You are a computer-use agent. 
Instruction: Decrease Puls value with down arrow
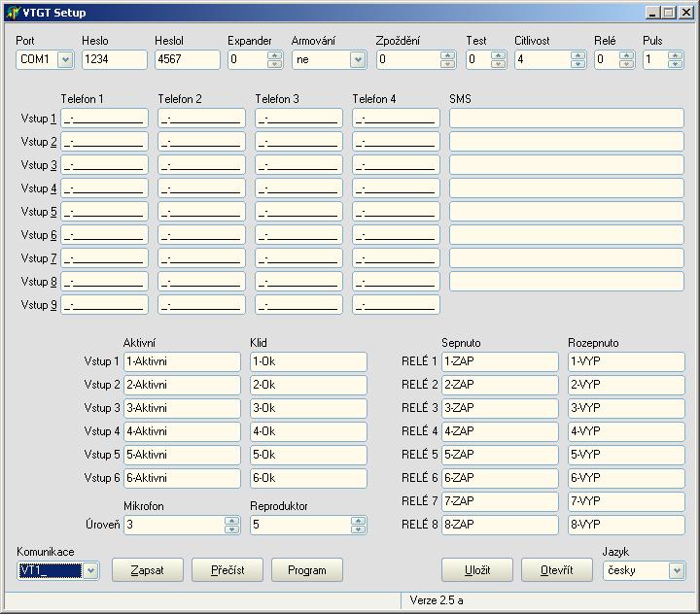coord(675,64)
